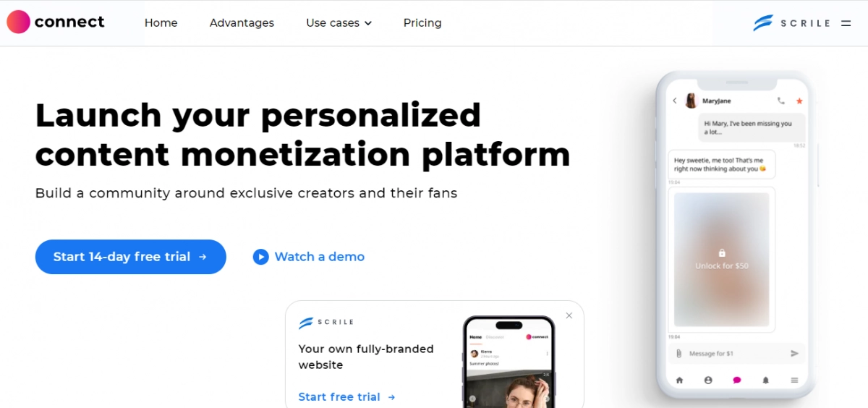Select the profile icon in phone navigation
The width and height of the screenshot is (868, 408).
click(x=708, y=380)
